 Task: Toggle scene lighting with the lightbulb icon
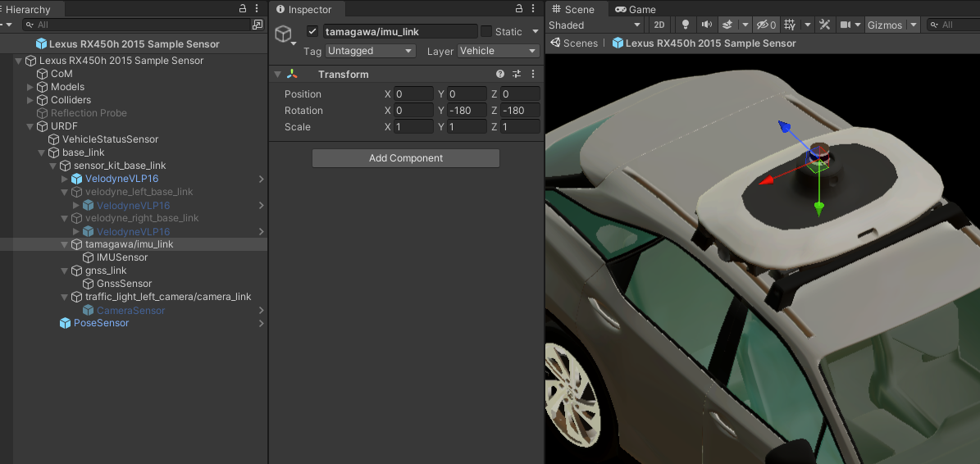coord(686,25)
